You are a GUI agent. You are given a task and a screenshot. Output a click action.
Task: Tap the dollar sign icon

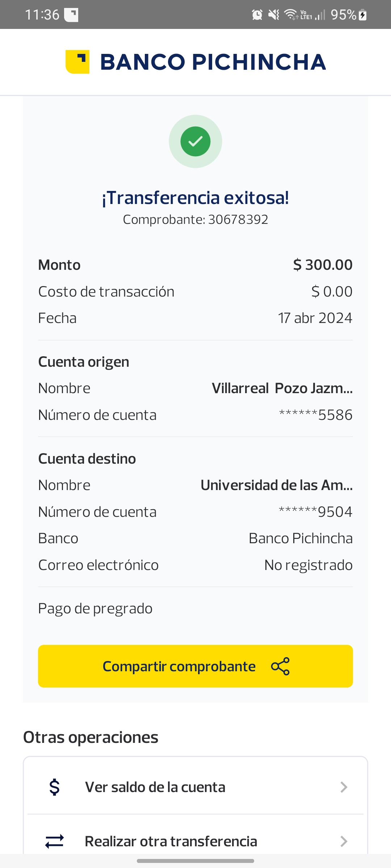(54, 787)
